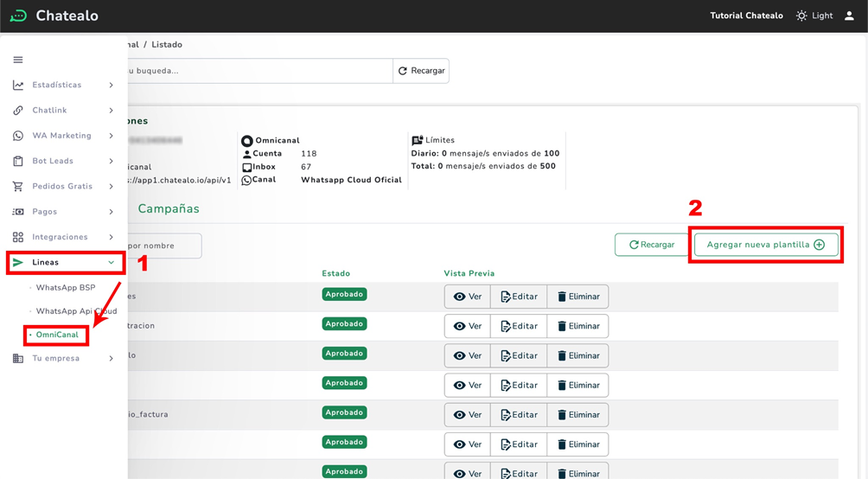The height and width of the screenshot is (479, 868).
Task: Click Editar in the io_factura row
Action: tap(519, 415)
